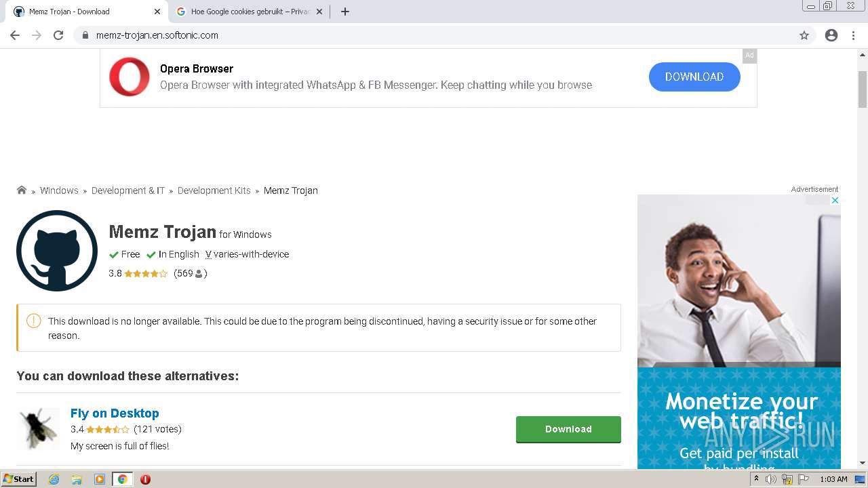The image size is (868, 488).
Task: Launch Internet Explorer from taskbar
Action: 54,479
